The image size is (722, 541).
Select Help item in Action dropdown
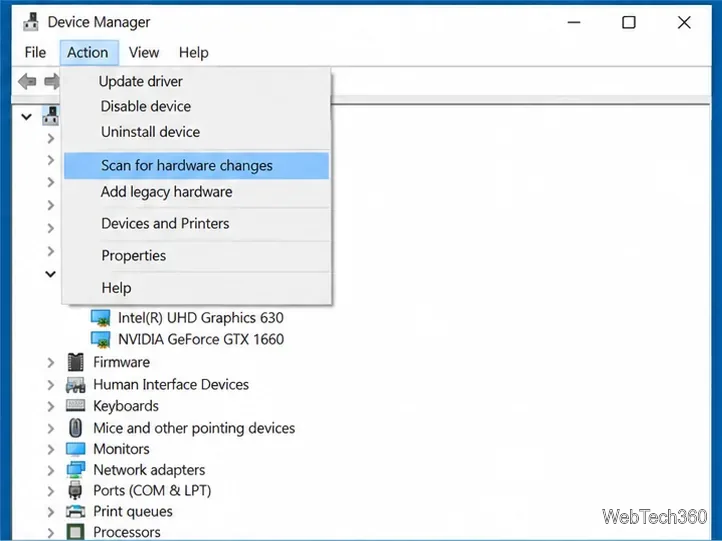pos(196,288)
